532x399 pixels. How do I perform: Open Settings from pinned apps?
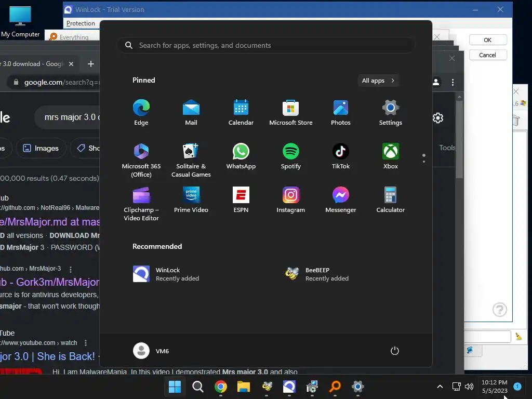coord(391,113)
